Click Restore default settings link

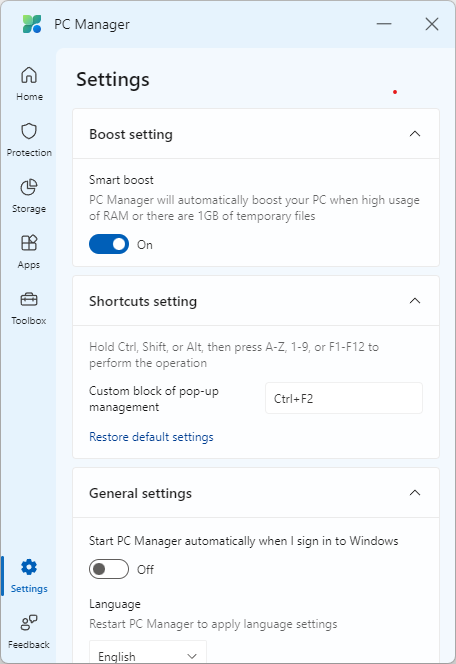click(151, 437)
